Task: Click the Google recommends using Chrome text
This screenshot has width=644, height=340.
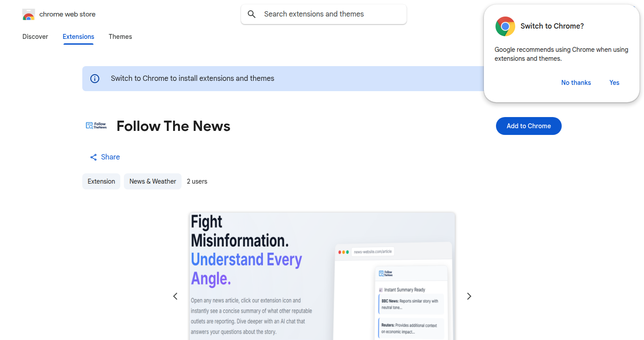Action: 561,54
